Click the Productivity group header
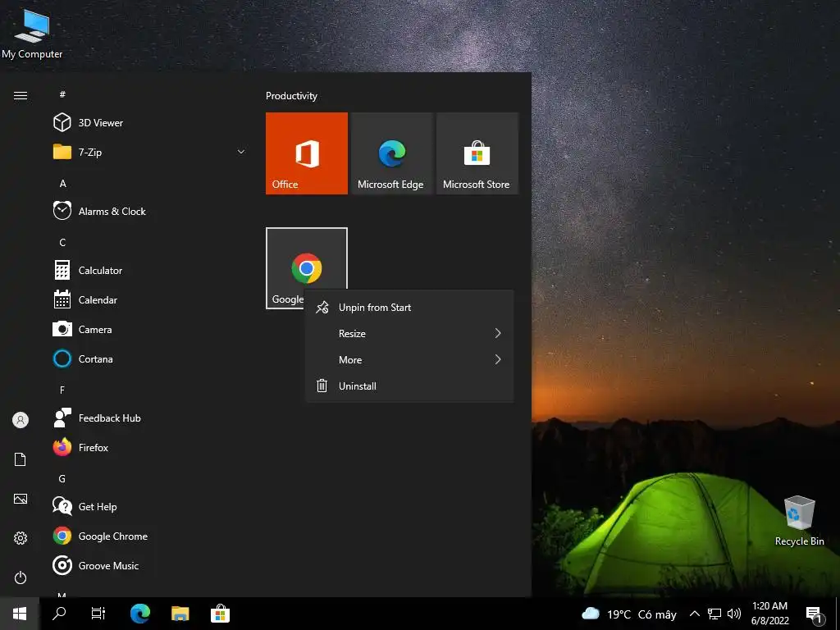Image resolution: width=840 pixels, height=630 pixels. [291, 96]
